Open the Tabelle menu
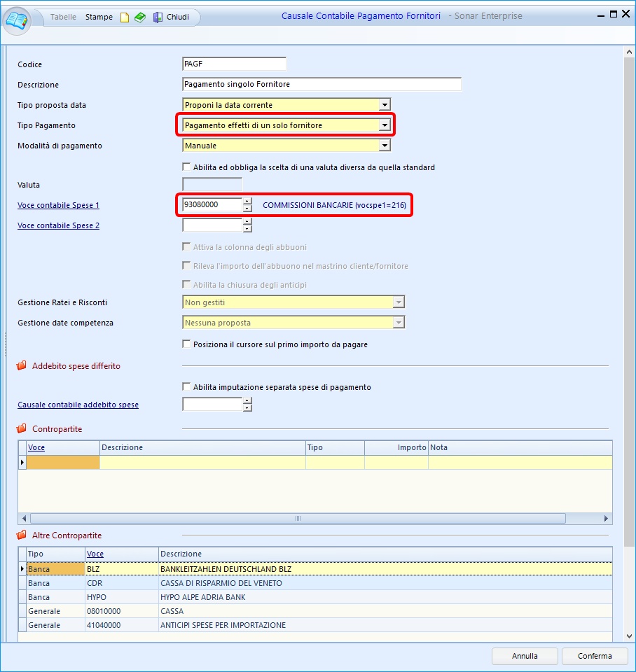Viewport: 636px width, 672px height. pyautogui.click(x=64, y=17)
